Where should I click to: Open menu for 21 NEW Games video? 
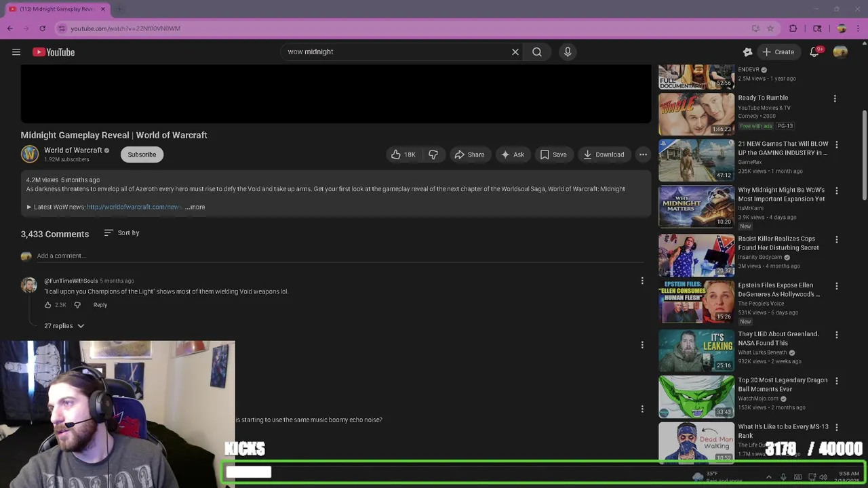(x=836, y=144)
